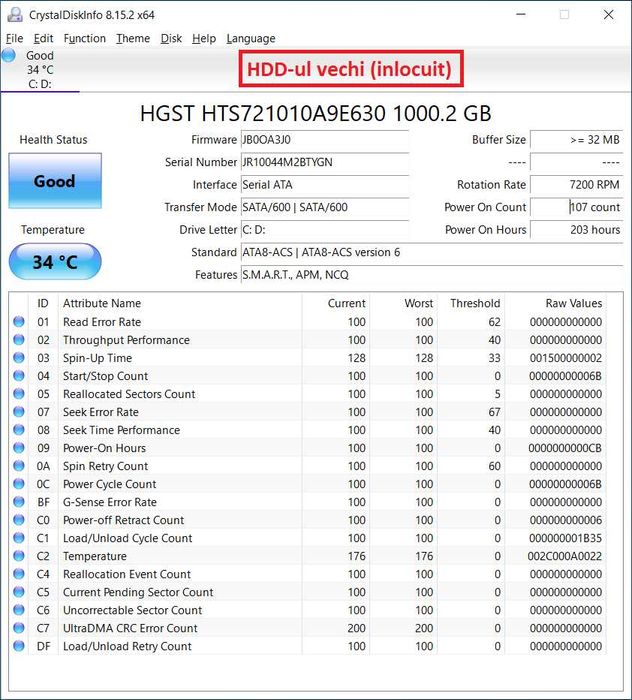Image resolution: width=632 pixels, height=700 pixels.
Task: Click the Reallocated Sectors Count attribute name
Action: [x=129, y=394]
